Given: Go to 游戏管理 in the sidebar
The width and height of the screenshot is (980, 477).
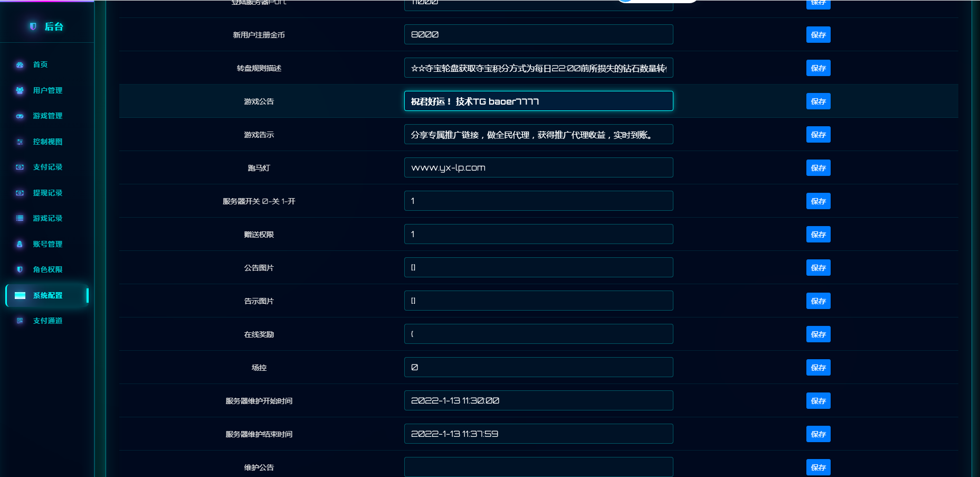Looking at the screenshot, I should click(x=47, y=116).
